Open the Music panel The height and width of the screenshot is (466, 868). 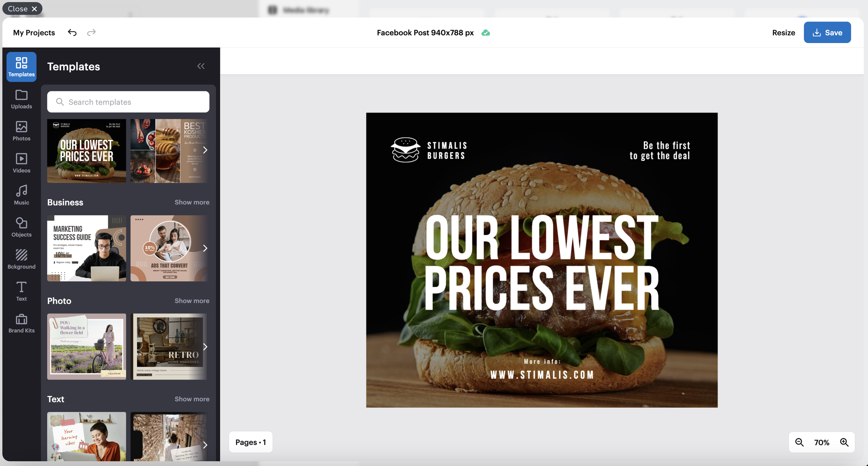coord(21,195)
